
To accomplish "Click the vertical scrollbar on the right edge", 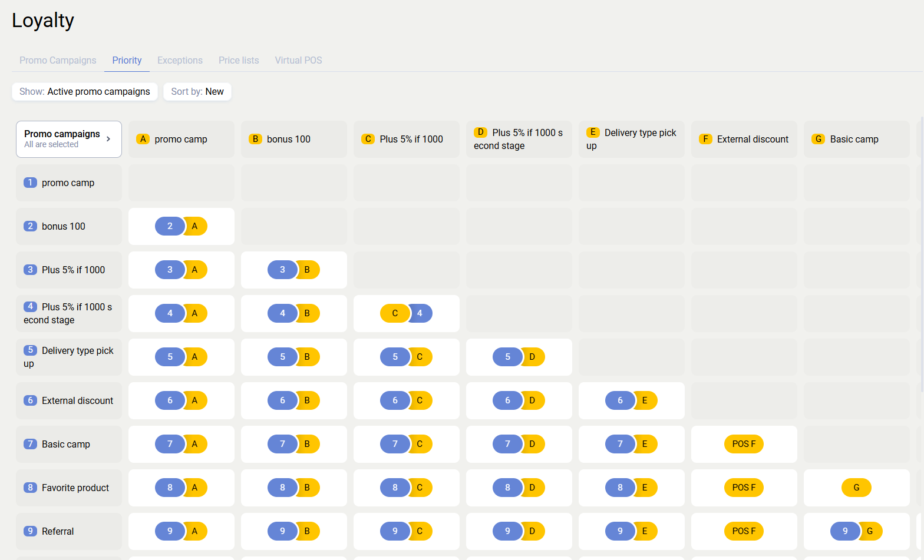I will pyautogui.click(x=922, y=253).
